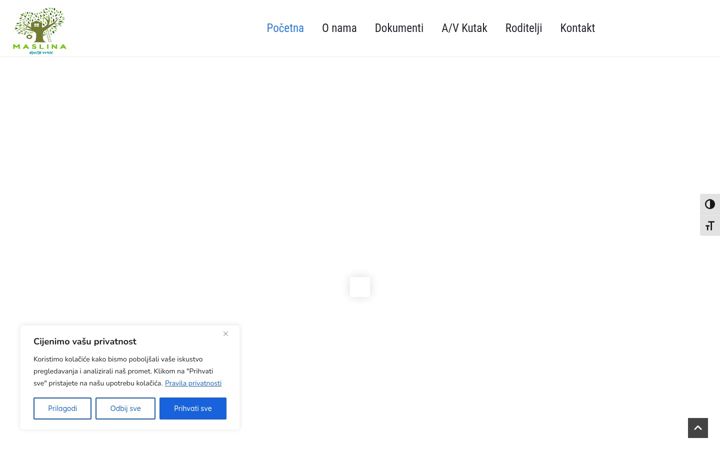This screenshot has width=720, height=450.
Task: Open the O nama menu item
Action: 339,28
